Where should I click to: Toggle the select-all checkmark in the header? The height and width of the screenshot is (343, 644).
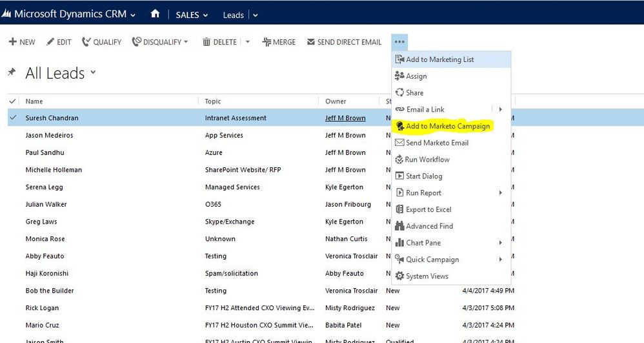tap(13, 101)
